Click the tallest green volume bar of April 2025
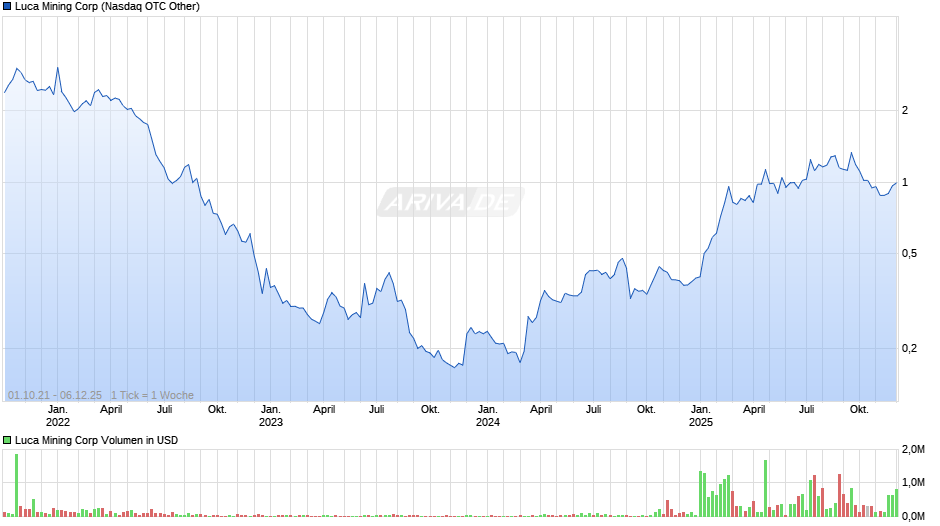The width and height of the screenshot is (940, 526). point(766,488)
